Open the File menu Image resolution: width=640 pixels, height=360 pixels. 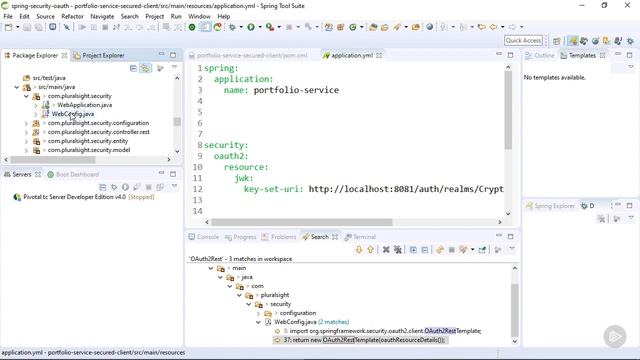pos(8,16)
